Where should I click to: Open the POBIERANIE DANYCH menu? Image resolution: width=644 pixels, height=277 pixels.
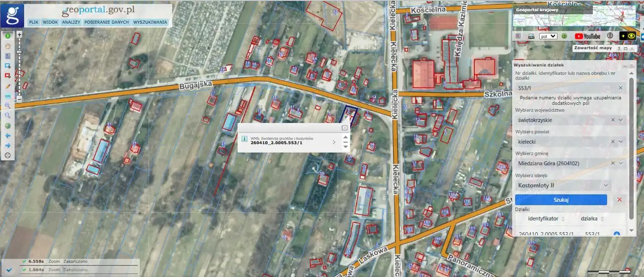pos(106,22)
